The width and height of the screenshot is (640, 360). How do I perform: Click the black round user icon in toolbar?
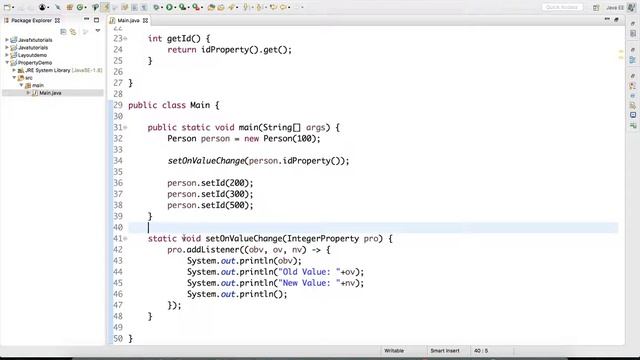pos(42,7)
